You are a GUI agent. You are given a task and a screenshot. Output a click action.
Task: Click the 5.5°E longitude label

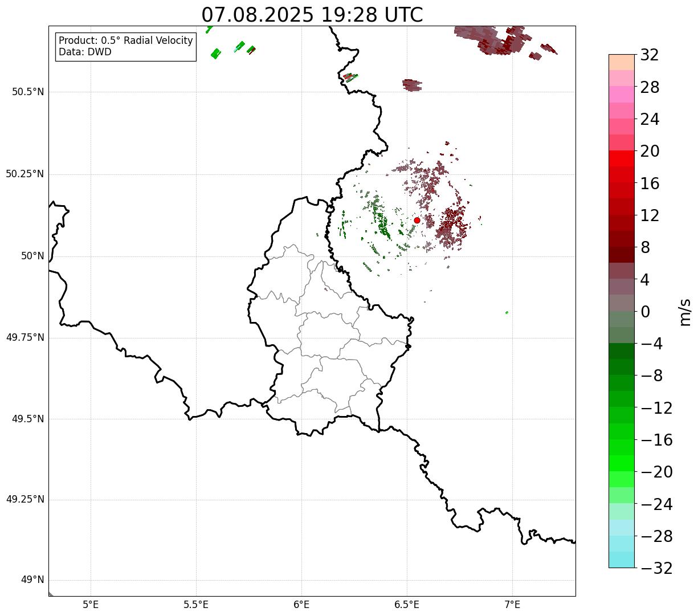coord(196,605)
